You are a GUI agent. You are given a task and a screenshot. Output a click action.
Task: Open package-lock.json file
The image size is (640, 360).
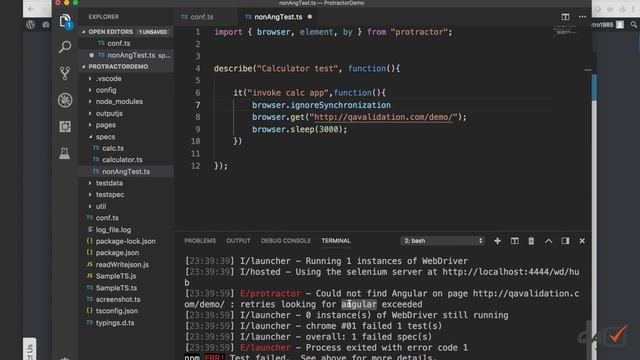coord(126,241)
